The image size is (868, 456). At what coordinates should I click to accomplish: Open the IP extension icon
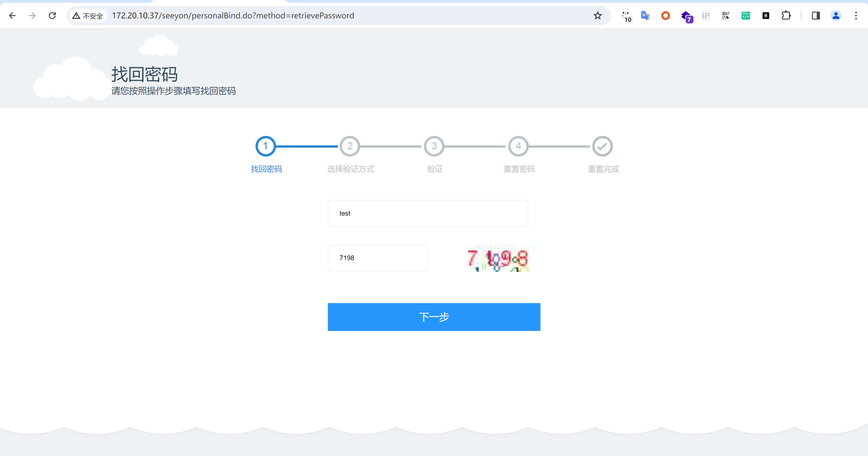pos(705,16)
